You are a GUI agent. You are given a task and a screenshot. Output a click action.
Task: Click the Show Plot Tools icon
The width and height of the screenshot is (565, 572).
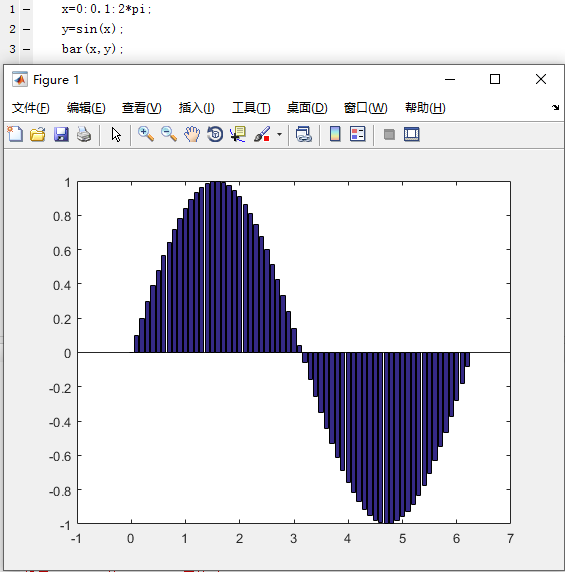[412, 134]
